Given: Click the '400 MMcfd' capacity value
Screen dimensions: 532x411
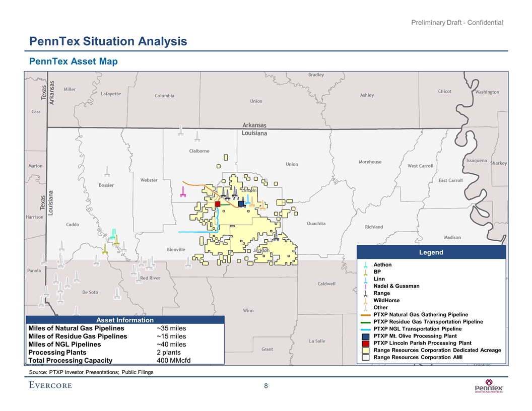Looking at the screenshot, I should tap(174, 361).
